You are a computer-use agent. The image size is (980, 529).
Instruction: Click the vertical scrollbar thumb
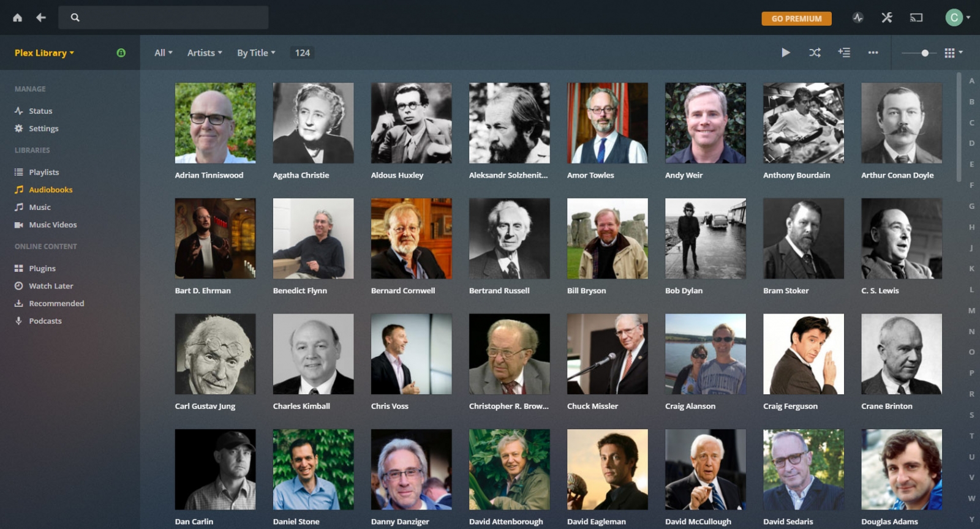click(959, 126)
